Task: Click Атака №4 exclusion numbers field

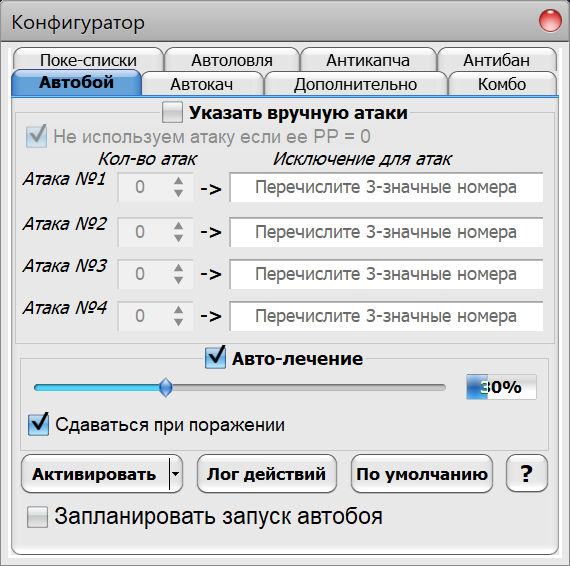Action: tap(386, 316)
